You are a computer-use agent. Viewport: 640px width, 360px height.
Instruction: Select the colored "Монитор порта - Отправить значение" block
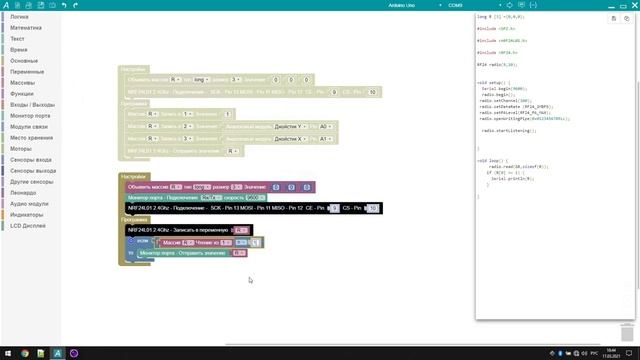185,253
